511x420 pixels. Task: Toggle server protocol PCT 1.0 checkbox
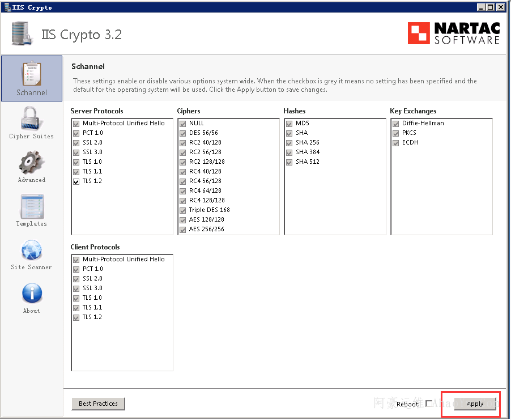pyautogui.click(x=76, y=133)
